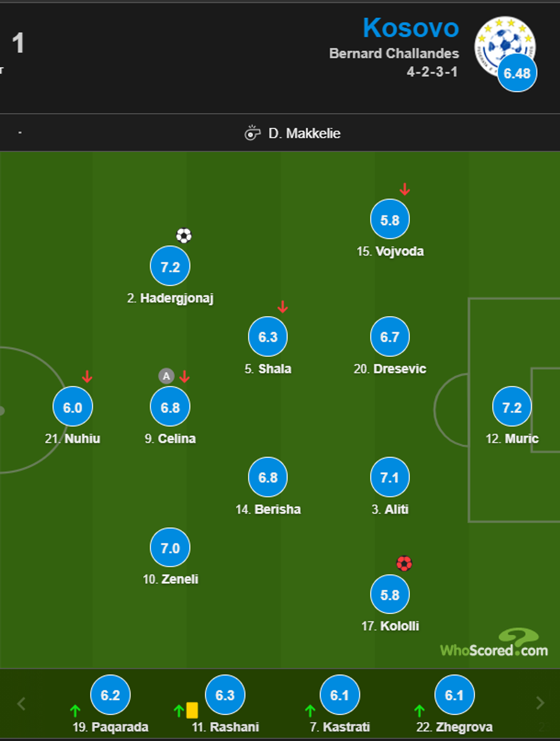The width and height of the screenshot is (560, 741).
Task: Select substitute Zhegrova's rating circle
Action: click(454, 695)
